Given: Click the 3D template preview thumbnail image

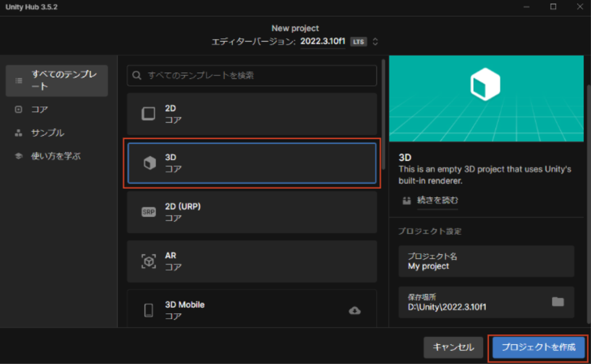Looking at the screenshot, I should click(486, 98).
